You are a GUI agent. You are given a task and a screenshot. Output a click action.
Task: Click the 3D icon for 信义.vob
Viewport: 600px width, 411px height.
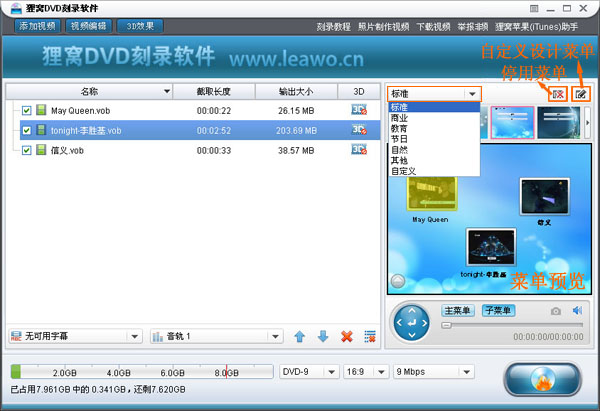pyautogui.click(x=359, y=149)
